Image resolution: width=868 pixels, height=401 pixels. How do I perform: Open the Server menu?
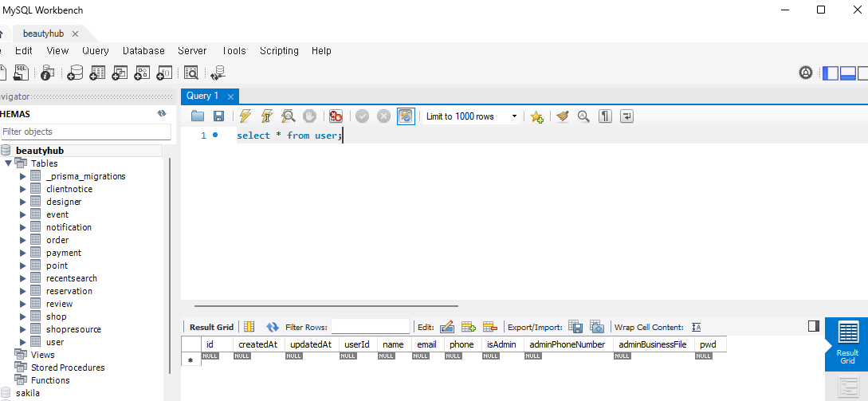tap(192, 50)
